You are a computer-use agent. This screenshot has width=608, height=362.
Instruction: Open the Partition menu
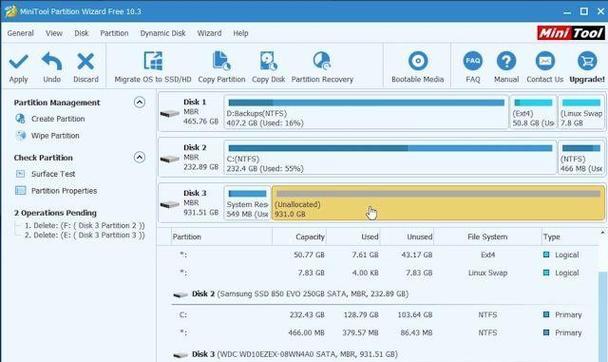(114, 33)
